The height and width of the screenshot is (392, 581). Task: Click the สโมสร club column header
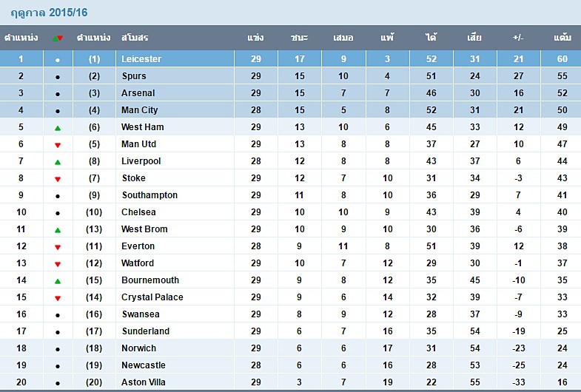pos(135,38)
